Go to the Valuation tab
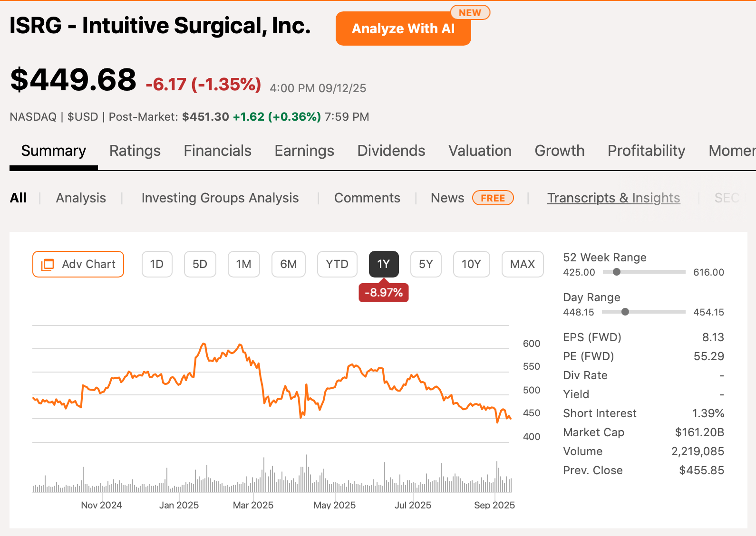 pos(480,151)
